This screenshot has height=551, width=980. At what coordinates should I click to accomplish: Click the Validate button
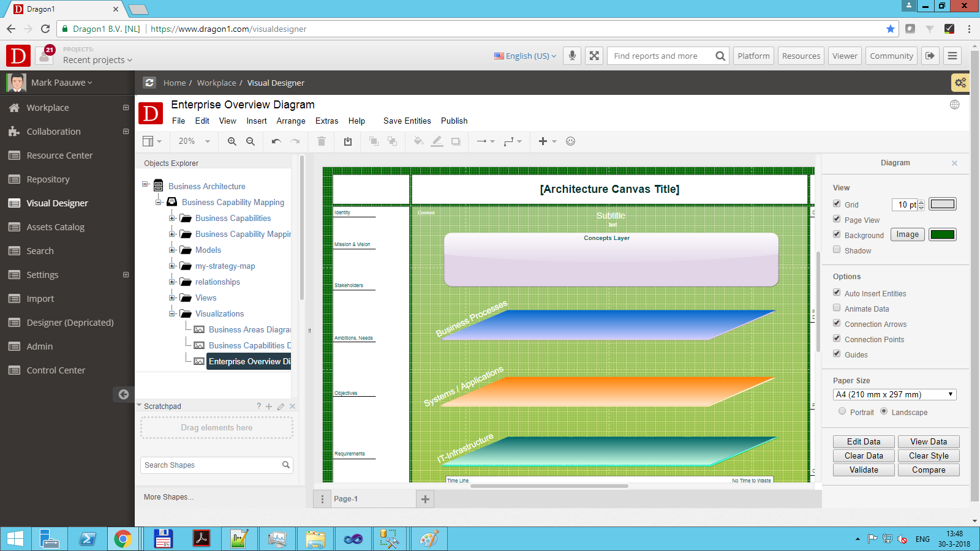point(864,470)
